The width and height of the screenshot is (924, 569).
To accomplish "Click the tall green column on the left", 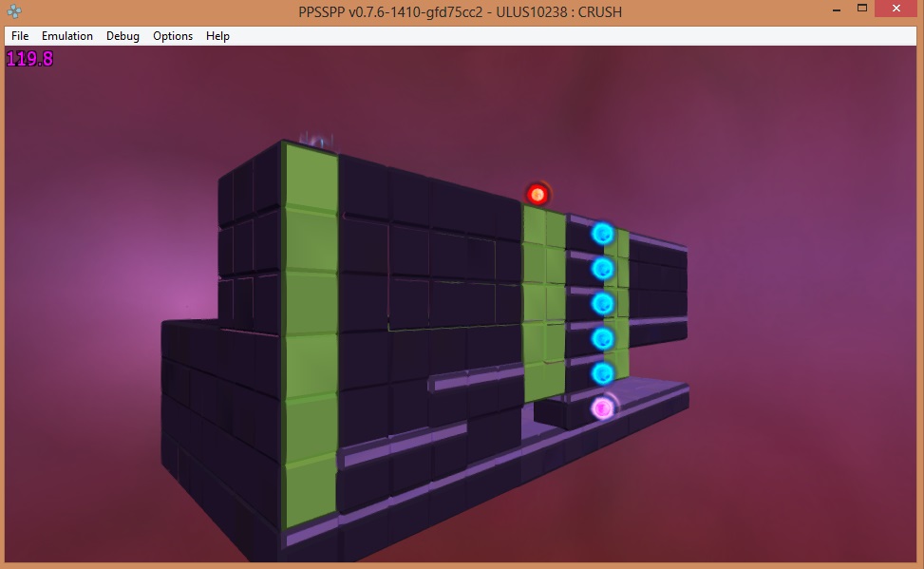I will (x=311, y=332).
